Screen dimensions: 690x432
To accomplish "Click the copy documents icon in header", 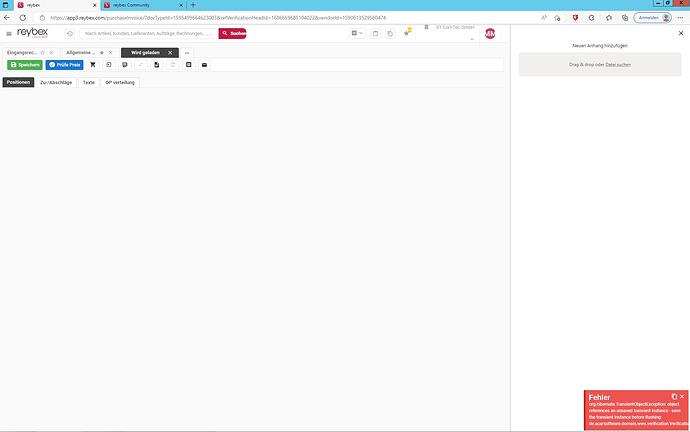I will click(390, 33).
